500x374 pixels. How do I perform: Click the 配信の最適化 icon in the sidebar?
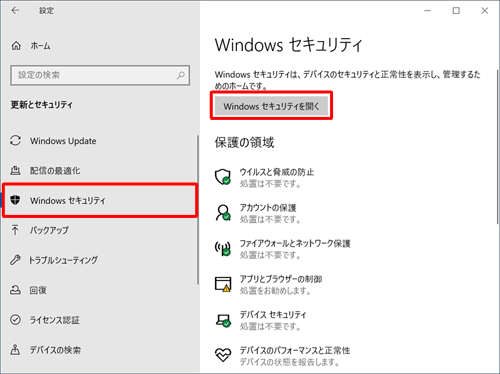15,171
